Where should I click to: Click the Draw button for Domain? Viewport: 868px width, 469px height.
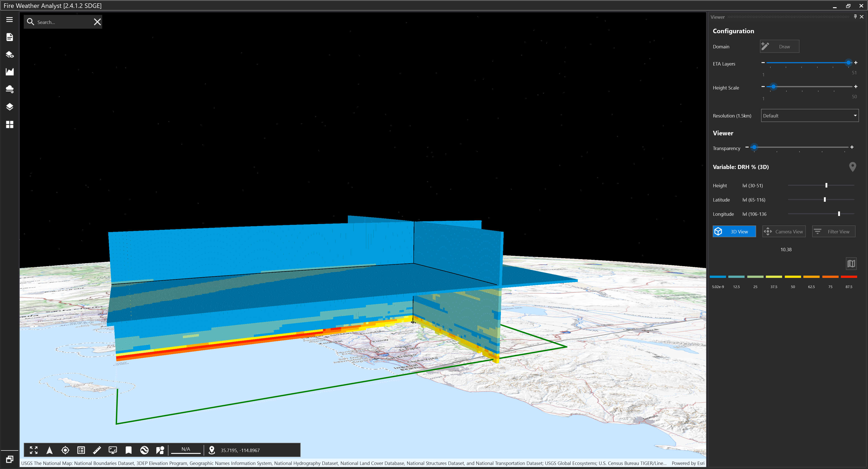pos(779,46)
